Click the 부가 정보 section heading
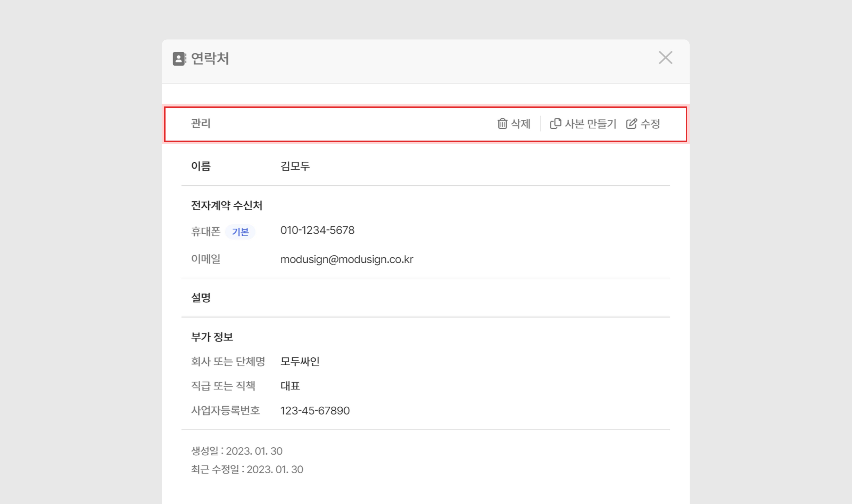852x504 pixels. [x=212, y=337]
